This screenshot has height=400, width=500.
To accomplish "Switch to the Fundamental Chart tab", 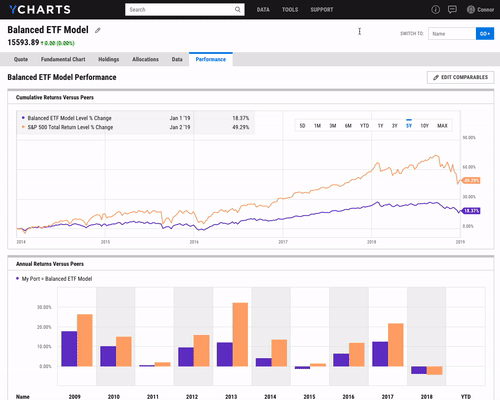I will tap(63, 59).
